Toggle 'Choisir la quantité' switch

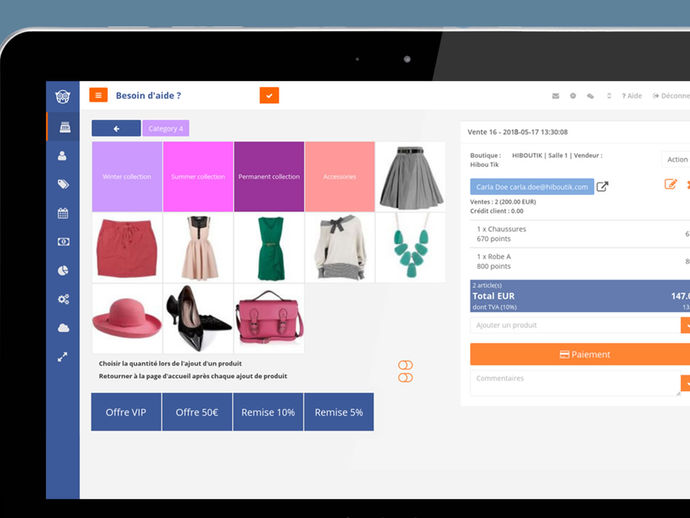[405, 365]
